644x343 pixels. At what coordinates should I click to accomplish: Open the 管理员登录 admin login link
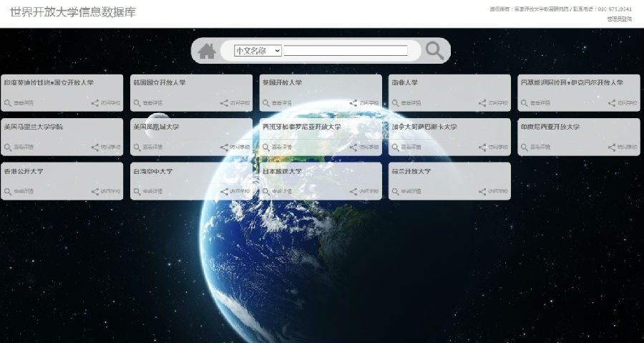pos(619,19)
